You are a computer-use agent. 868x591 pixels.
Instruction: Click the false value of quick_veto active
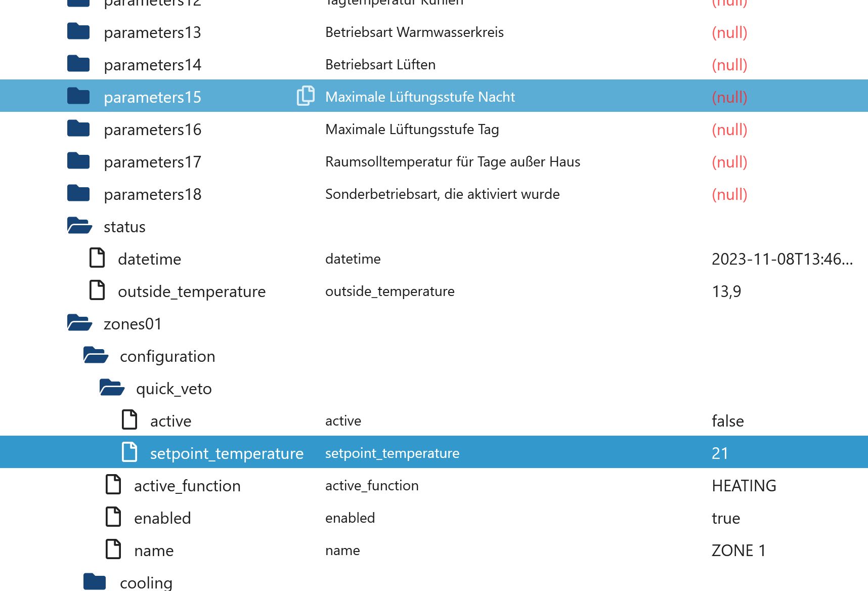727,421
